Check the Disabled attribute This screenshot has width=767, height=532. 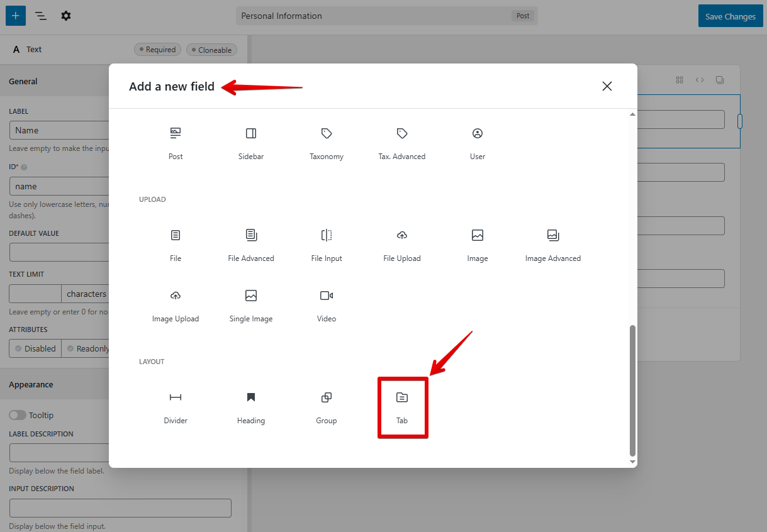pos(35,348)
